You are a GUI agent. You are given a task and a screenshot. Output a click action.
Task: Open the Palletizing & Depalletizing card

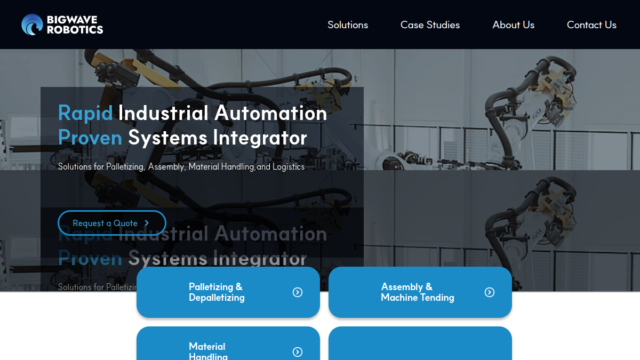tap(228, 292)
